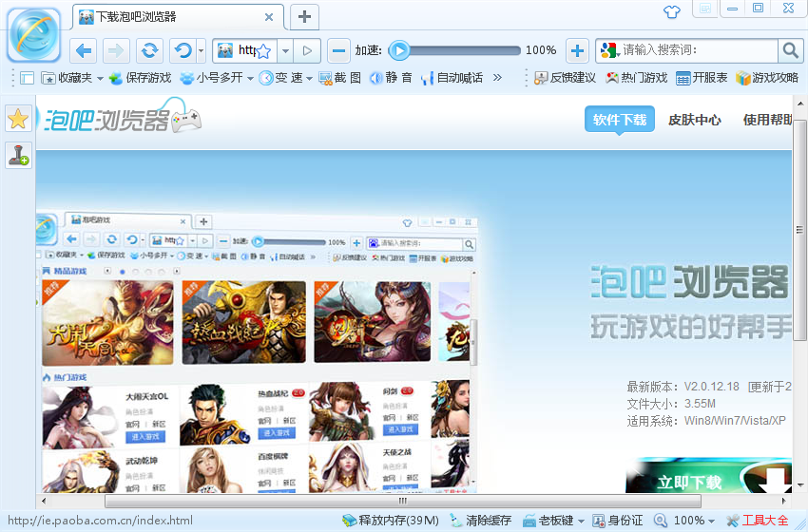Click the joystick add-game sidebar icon
Screen dimensions: 808x532
pos(19,155)
